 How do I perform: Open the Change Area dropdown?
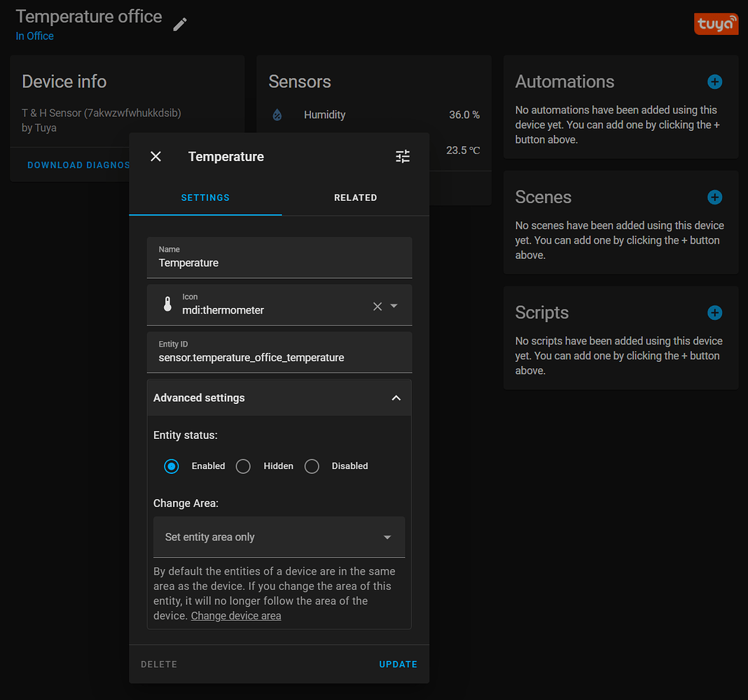coord(279,537)
